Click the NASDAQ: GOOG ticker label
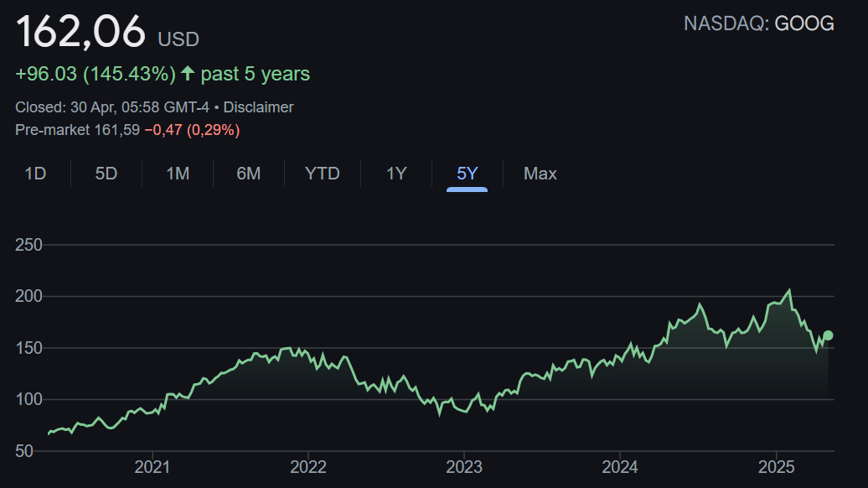This screenshot has width=868, height=488. (758, 23)
